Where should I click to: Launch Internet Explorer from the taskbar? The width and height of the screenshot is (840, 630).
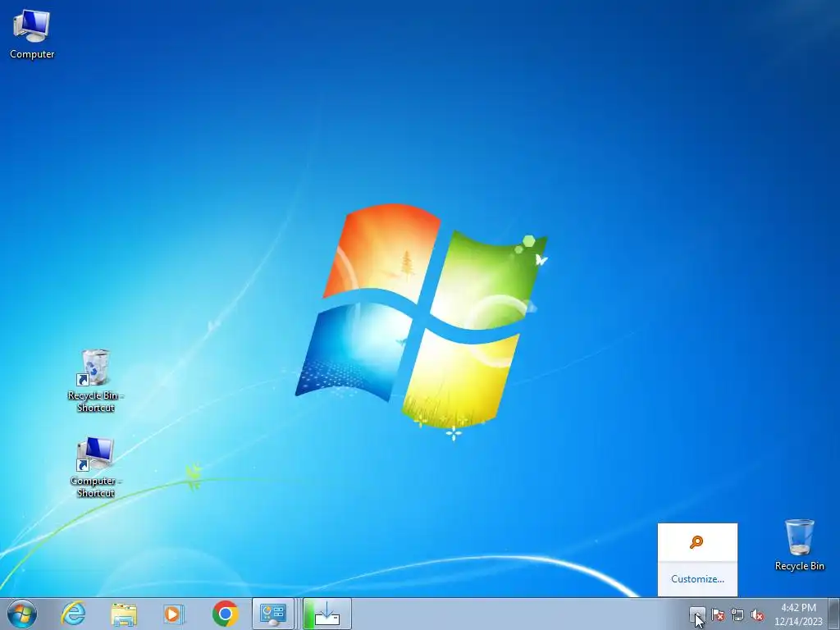pos(73,614)
